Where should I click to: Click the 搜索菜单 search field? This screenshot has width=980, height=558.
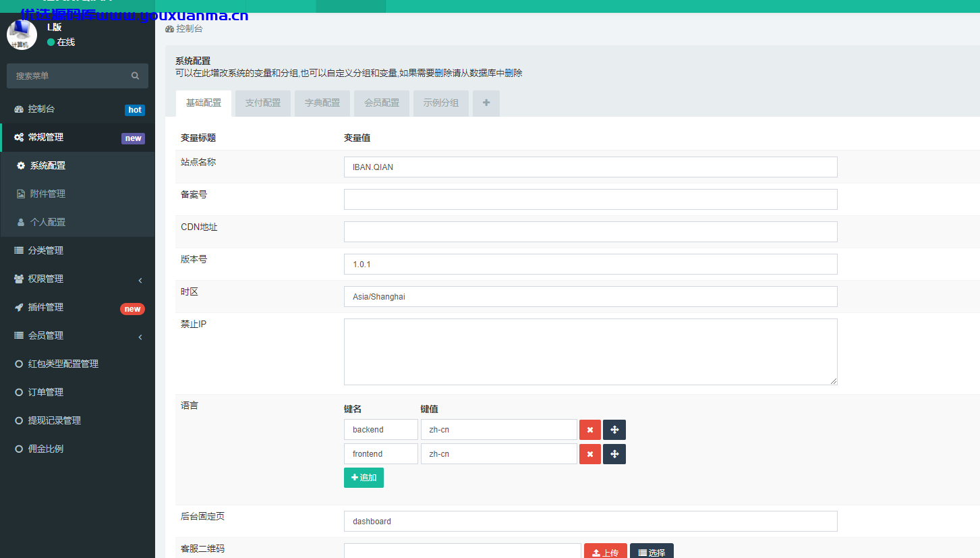pyautogui.click(x=67, y=76)
